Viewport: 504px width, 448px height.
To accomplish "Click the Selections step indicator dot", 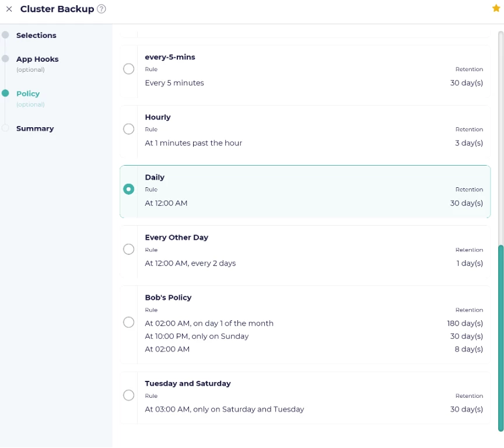I will click(x=5, y=35).
